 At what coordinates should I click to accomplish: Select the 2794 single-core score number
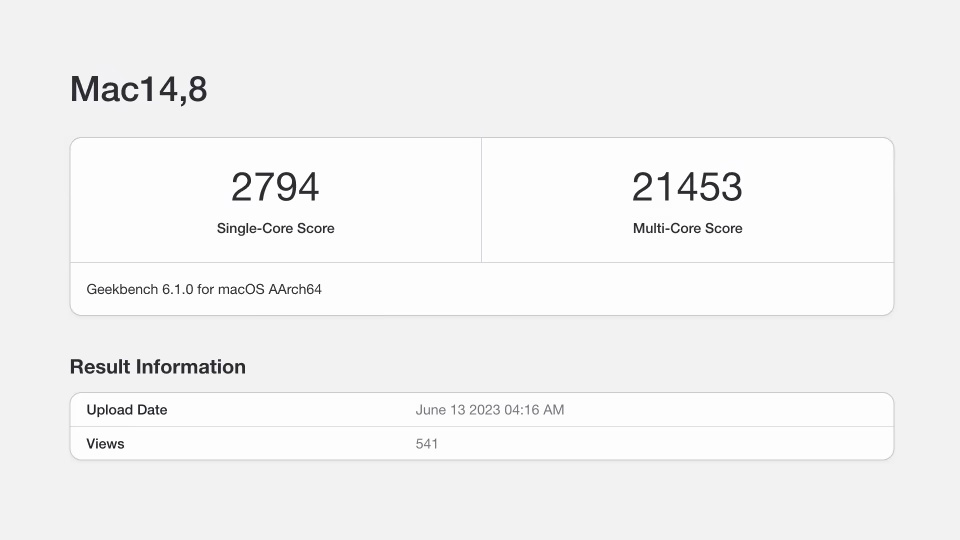pos(275,188)
